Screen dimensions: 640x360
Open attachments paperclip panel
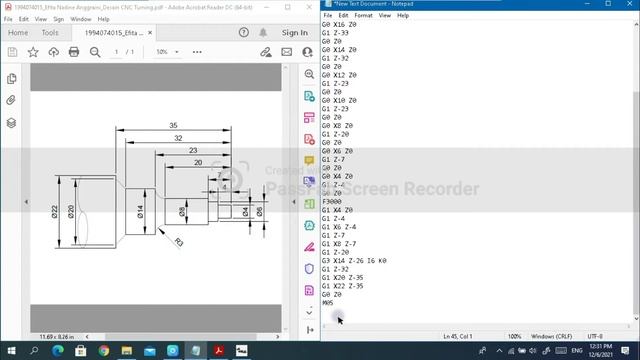point(11,100)
